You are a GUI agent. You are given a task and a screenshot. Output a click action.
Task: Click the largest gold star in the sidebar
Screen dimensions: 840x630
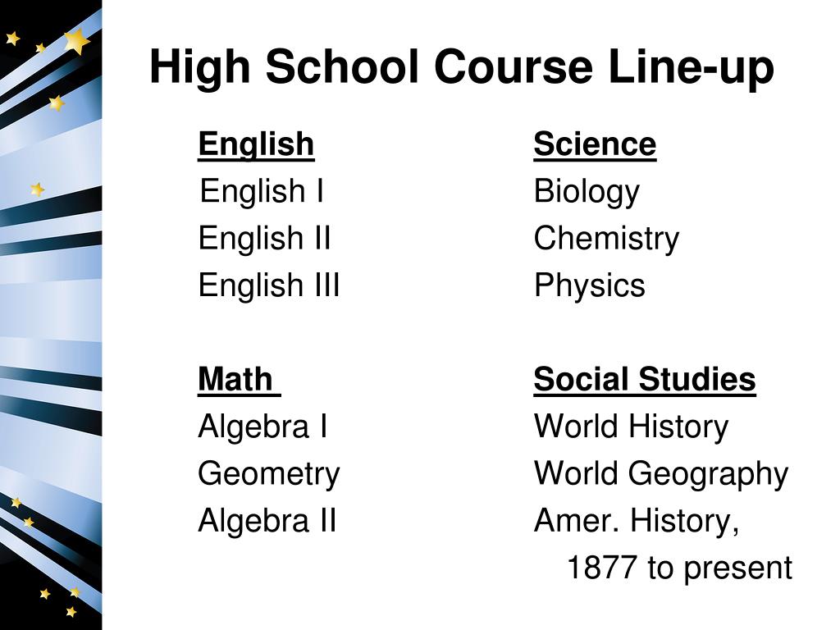(76, 41)
